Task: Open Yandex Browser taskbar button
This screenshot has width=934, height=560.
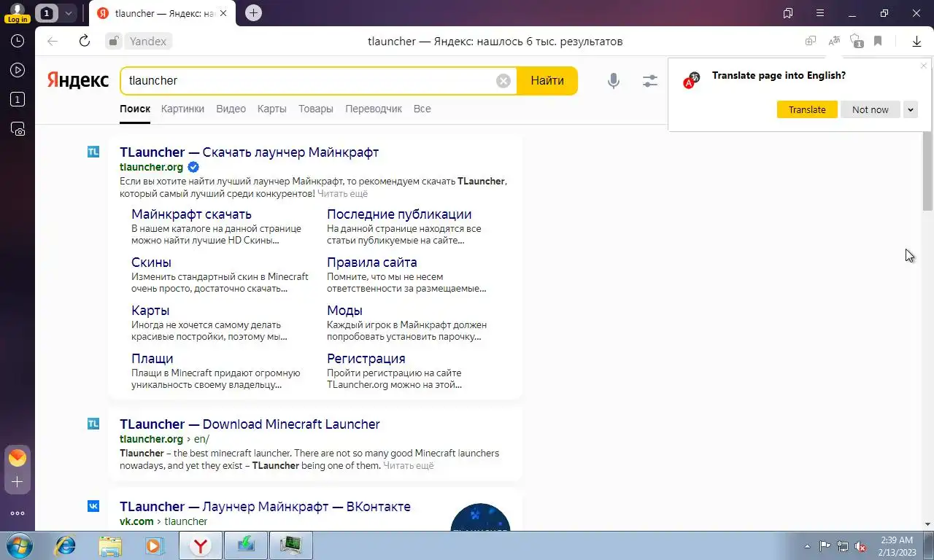Action: pos(201,545)
